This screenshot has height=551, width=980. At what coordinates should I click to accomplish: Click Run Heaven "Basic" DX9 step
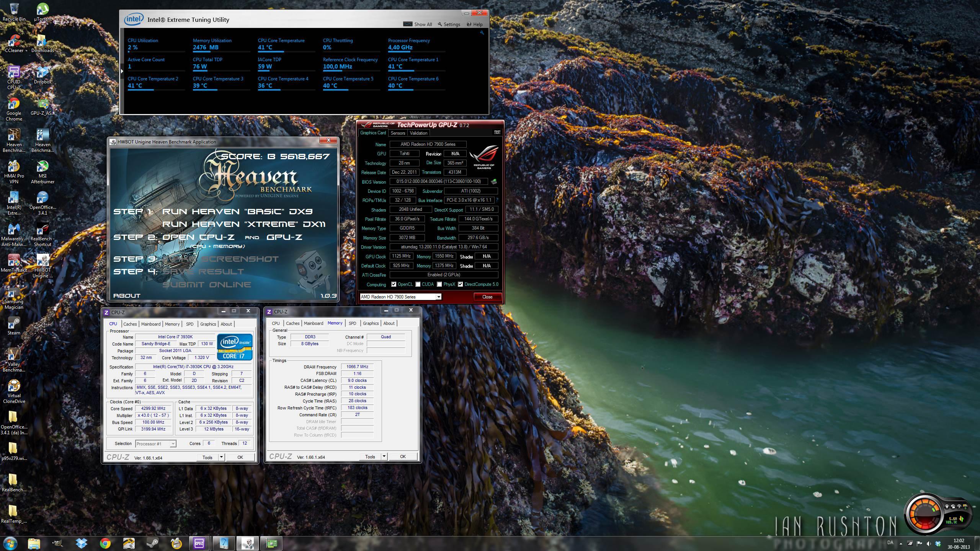click(237, 211)
